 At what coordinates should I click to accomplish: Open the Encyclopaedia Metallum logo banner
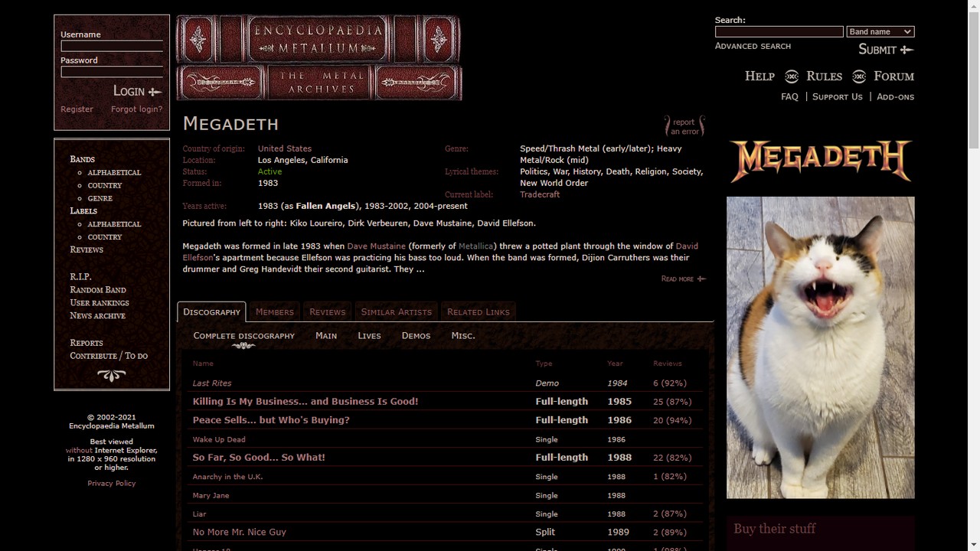tap(318, 57)
